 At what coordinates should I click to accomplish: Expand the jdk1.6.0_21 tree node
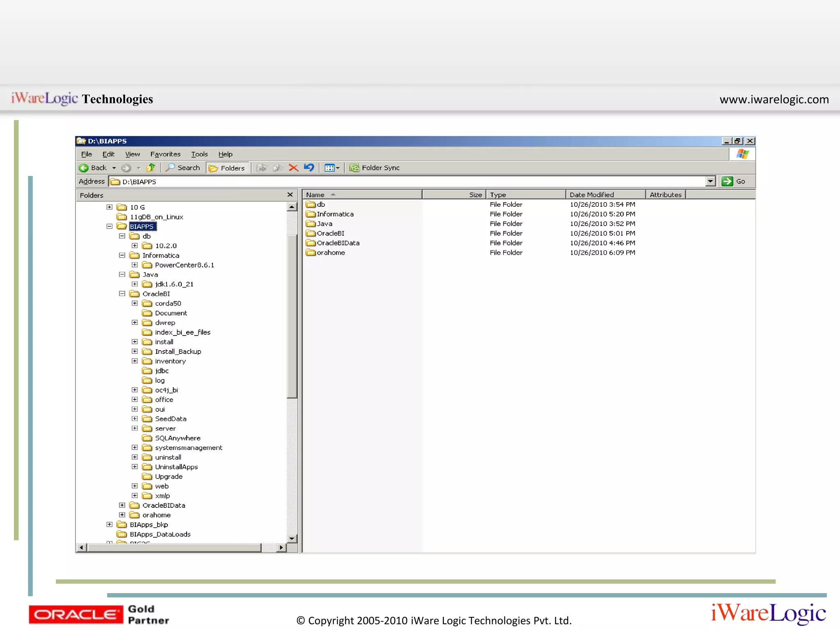click(135, 284)
